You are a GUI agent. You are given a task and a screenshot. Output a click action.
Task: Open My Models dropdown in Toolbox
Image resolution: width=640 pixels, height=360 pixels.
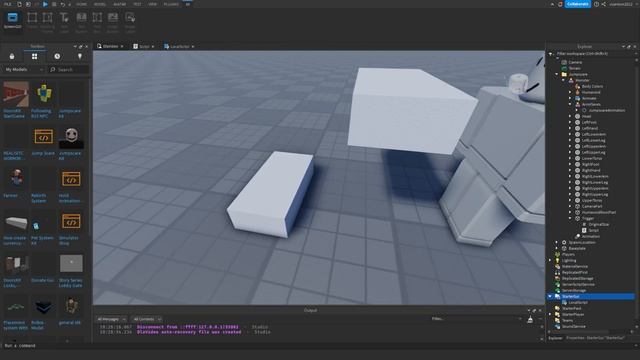24,70
